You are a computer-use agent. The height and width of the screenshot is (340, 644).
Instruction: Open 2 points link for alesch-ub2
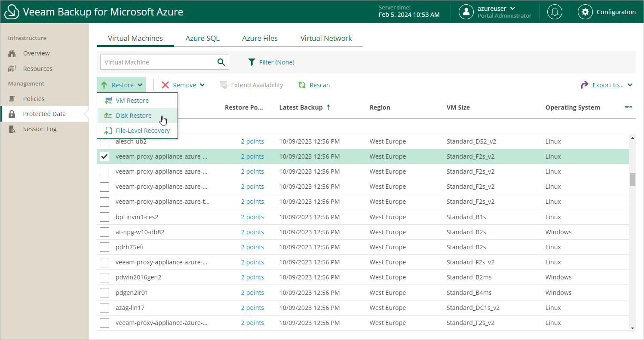[x=252, y=141]
